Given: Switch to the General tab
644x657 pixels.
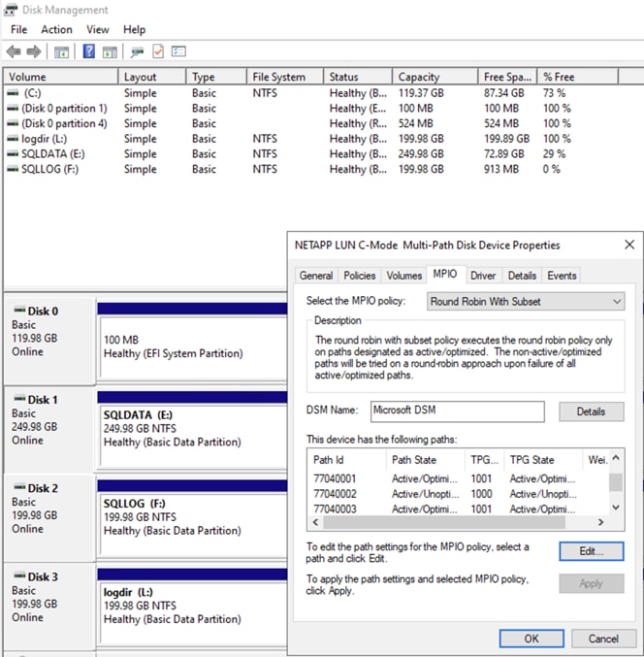Looking at the screenshot, I should pyautogui.click(x=316, y=276).
